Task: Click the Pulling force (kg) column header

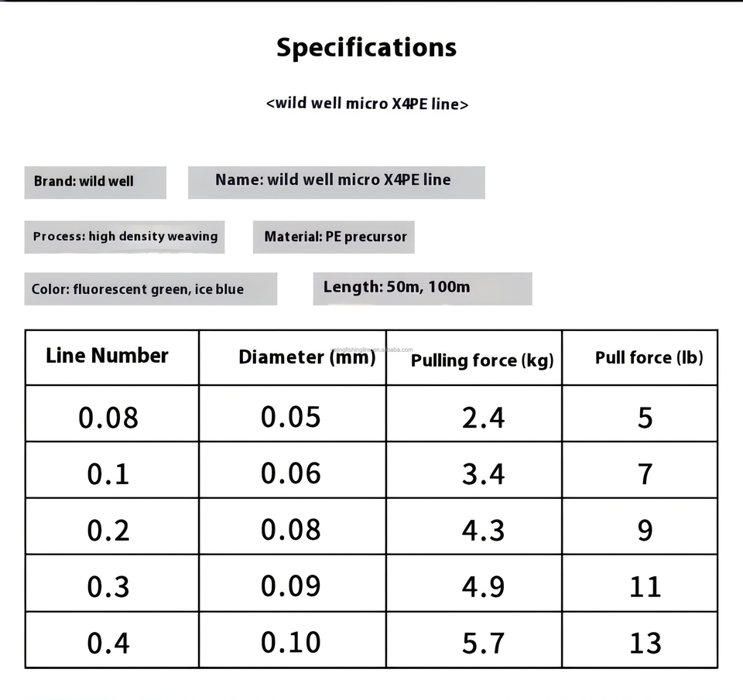Action: (481, 360)
